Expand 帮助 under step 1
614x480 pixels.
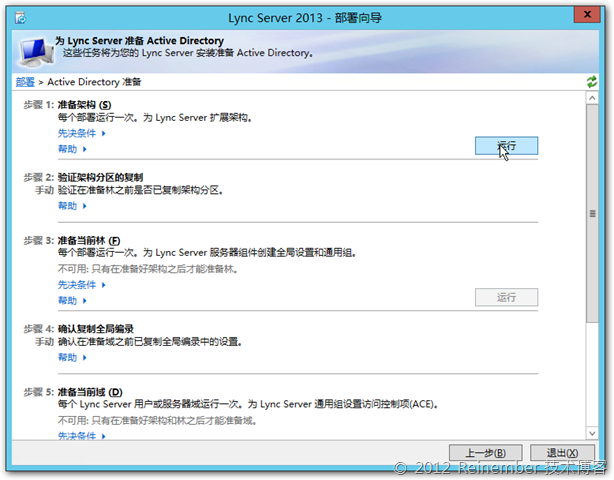(x=72, y=149)
